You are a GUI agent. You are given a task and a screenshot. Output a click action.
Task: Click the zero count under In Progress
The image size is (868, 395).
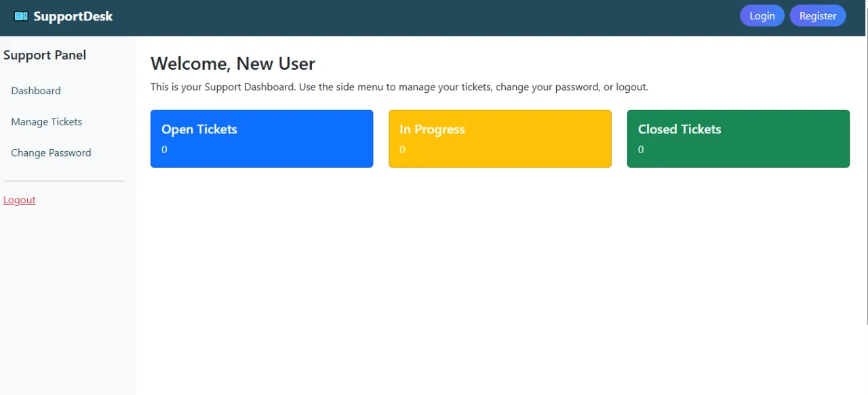point(402,150)
